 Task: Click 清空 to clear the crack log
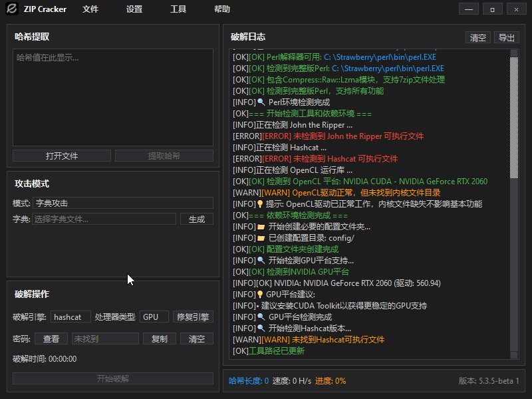(478, 37)
